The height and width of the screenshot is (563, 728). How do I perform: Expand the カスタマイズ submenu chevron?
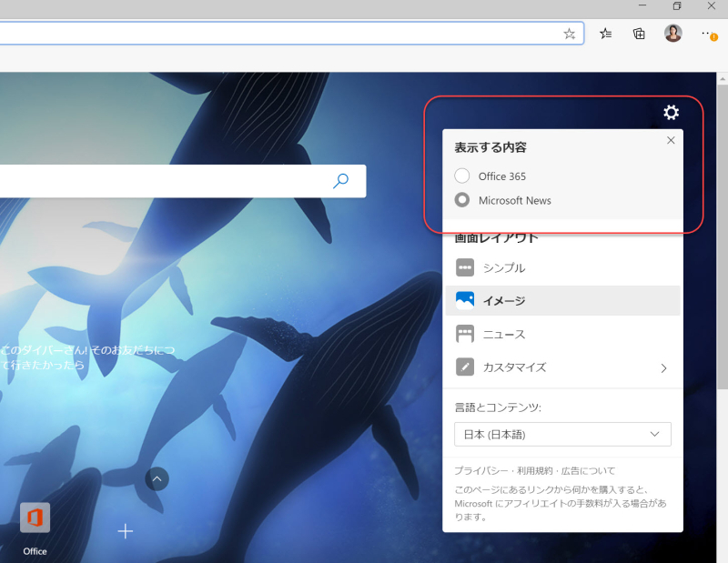(x=663, y=368)
